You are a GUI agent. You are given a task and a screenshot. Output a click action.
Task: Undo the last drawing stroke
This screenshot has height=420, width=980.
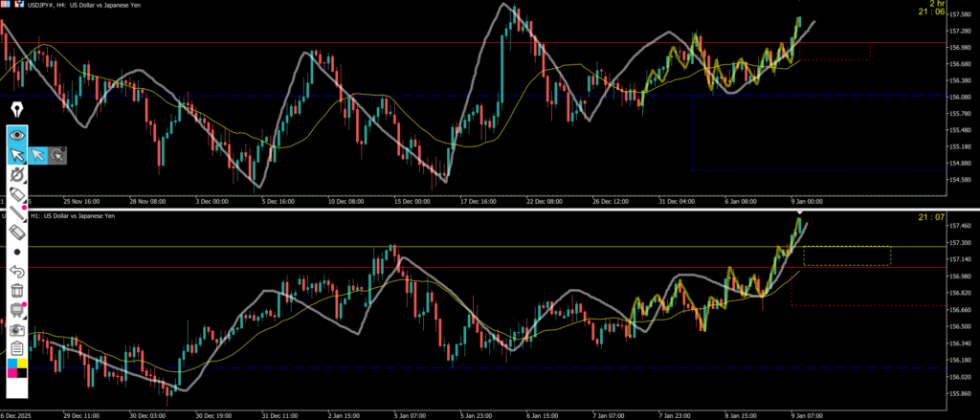17,272
